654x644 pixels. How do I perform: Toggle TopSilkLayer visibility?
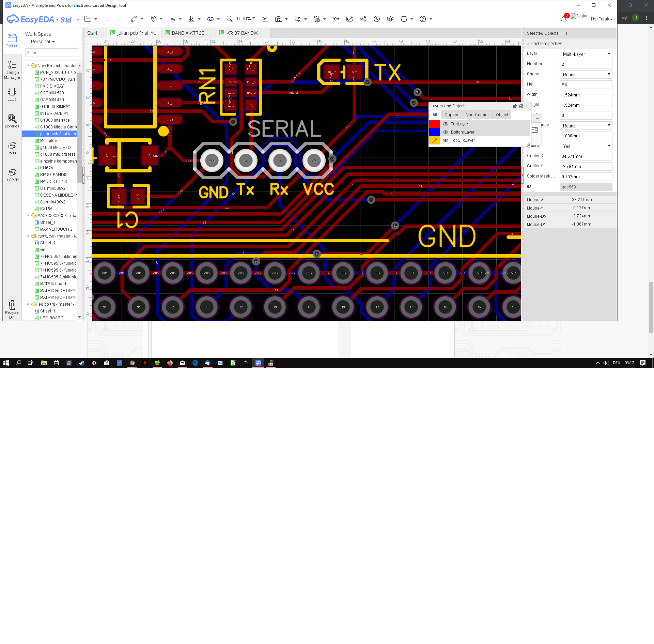tap(446, 140)
